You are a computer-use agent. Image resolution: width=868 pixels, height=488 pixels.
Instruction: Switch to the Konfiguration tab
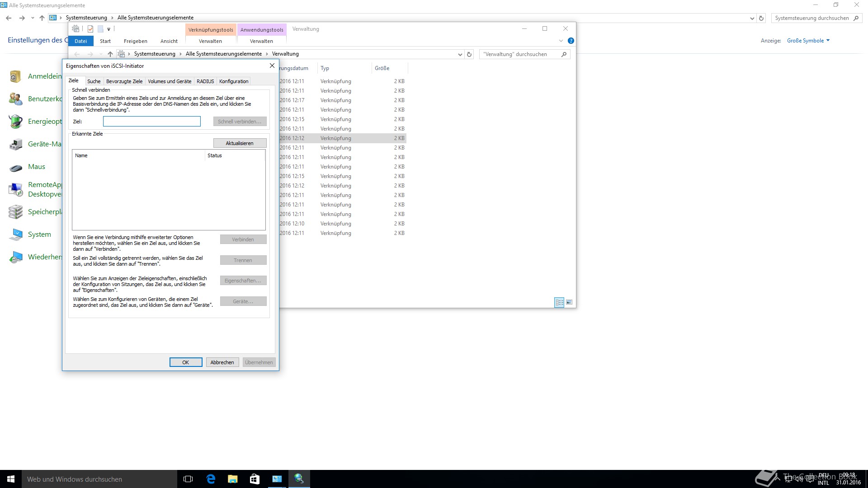tap(234, 81)
